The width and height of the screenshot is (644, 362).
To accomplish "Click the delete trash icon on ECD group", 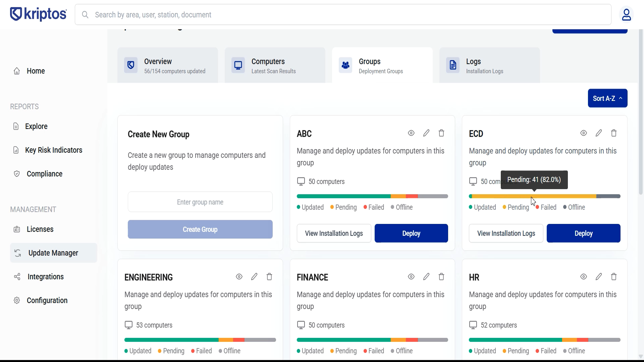I will tap(613, 133).
